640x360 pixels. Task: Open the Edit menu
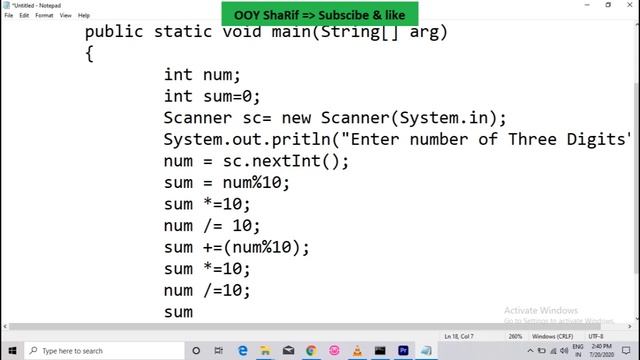24,16
